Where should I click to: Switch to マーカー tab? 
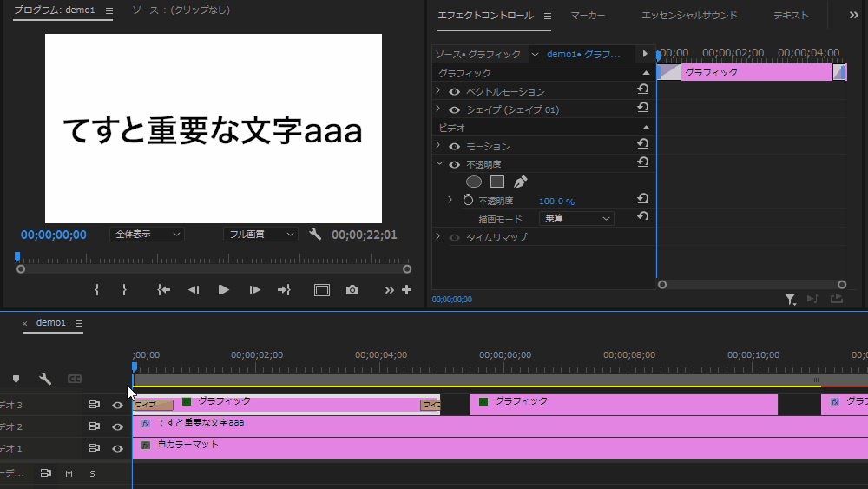[588, 16]
